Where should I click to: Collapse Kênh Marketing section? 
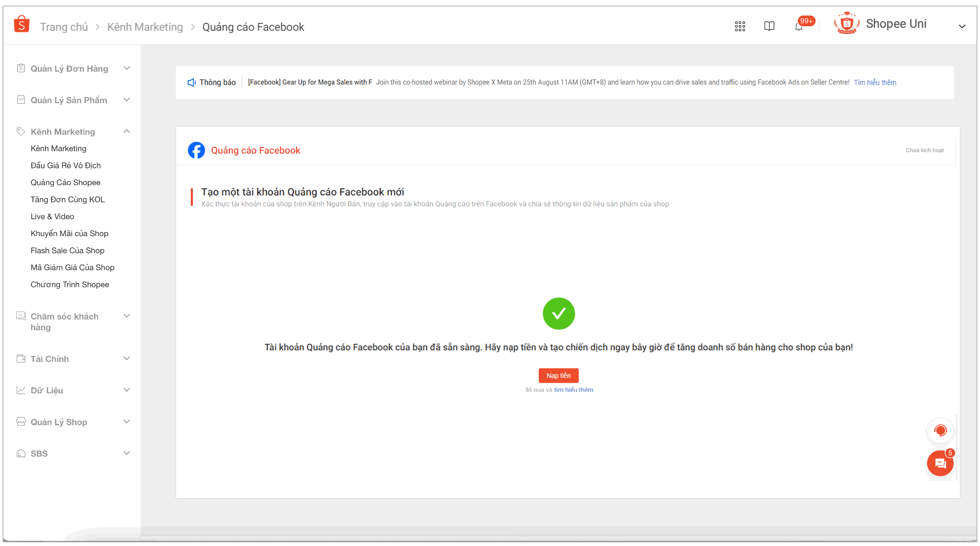point(126,131)
